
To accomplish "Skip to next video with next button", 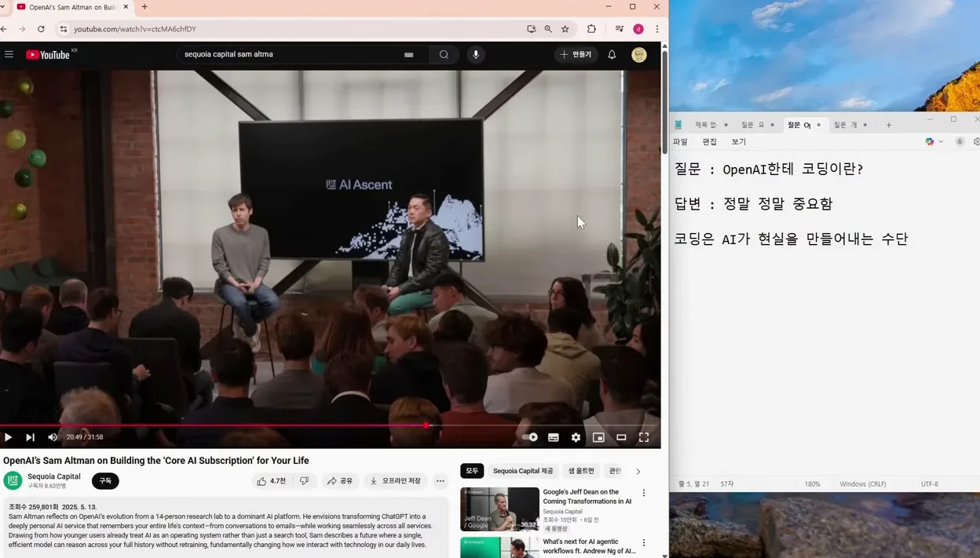I will [30, 437].
